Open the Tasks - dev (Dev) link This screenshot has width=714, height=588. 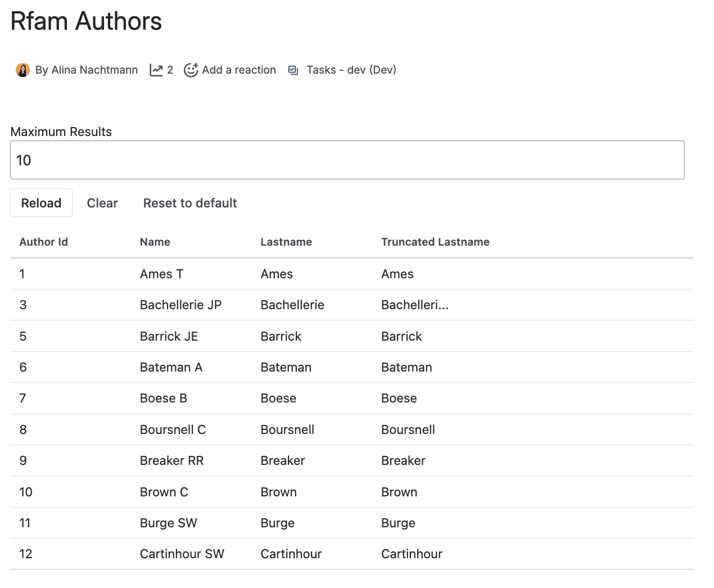click(351, 70)
